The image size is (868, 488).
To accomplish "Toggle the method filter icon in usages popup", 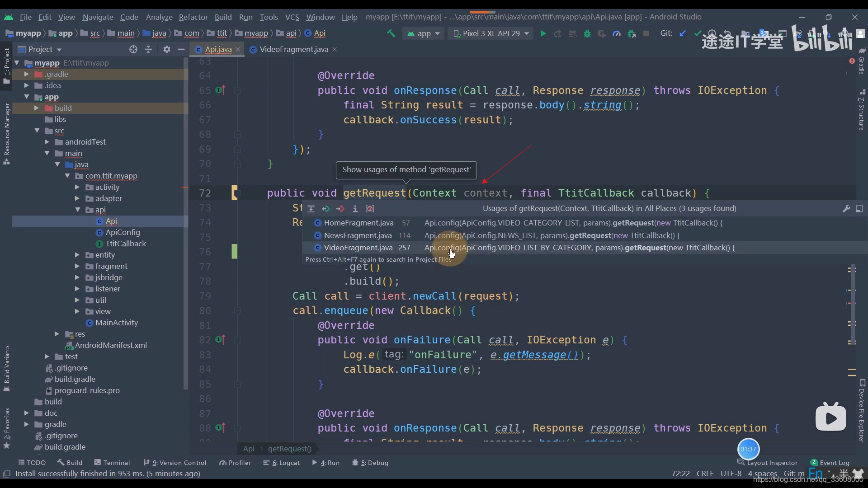I will (370, 209).
